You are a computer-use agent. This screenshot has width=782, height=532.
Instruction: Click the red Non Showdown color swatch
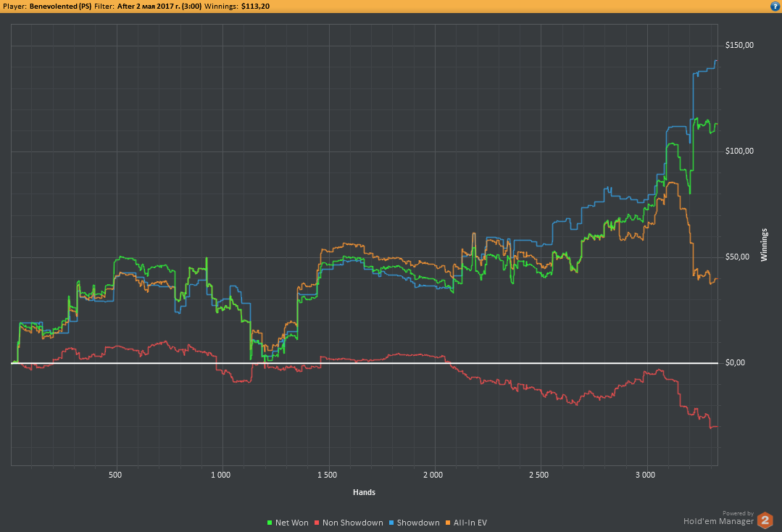317,523
